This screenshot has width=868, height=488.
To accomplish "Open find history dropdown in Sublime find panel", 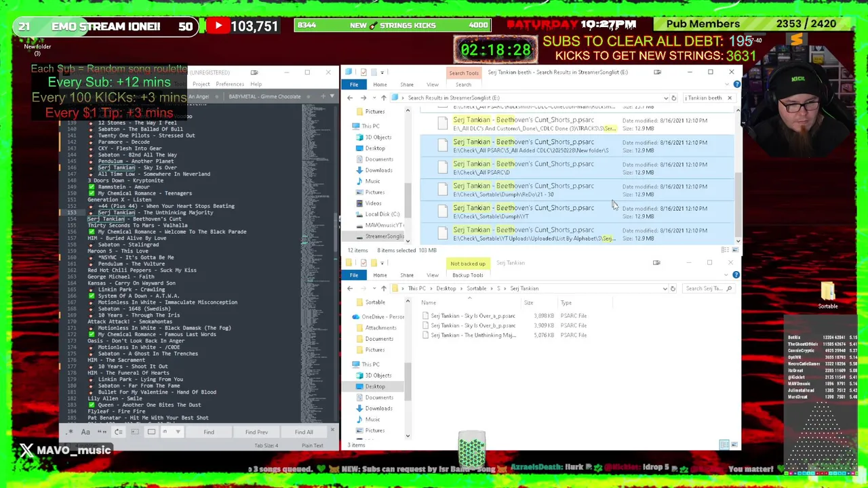I will pos(178,432).
